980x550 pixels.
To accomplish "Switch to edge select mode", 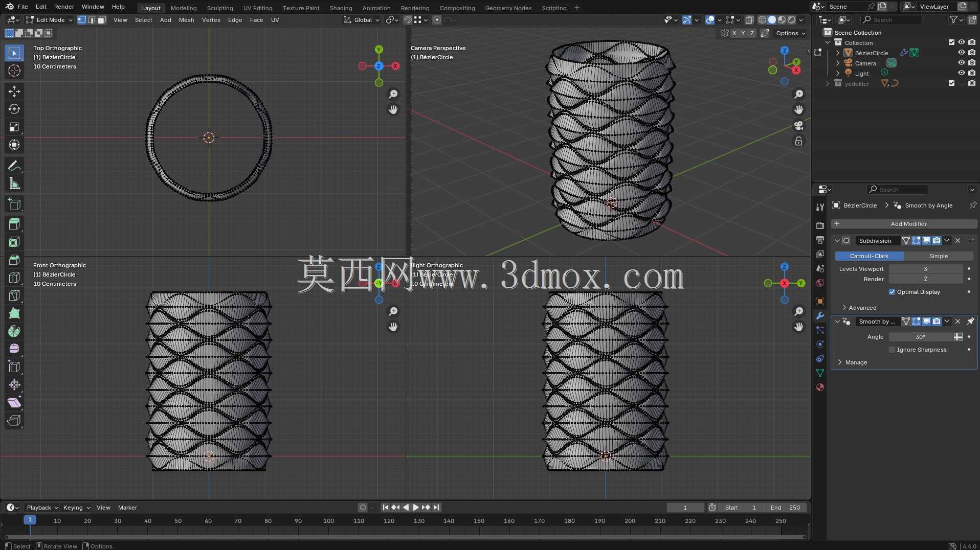I will click(92, 20).
